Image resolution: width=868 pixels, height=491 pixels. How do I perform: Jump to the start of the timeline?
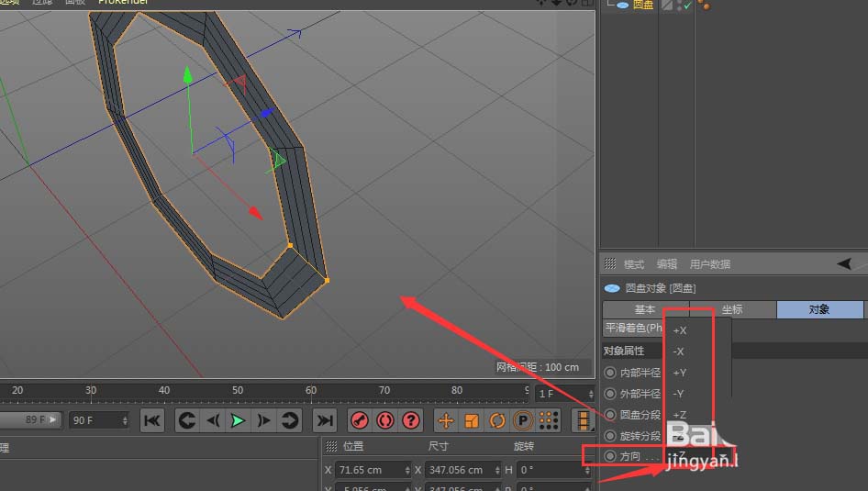coord(152,420)
